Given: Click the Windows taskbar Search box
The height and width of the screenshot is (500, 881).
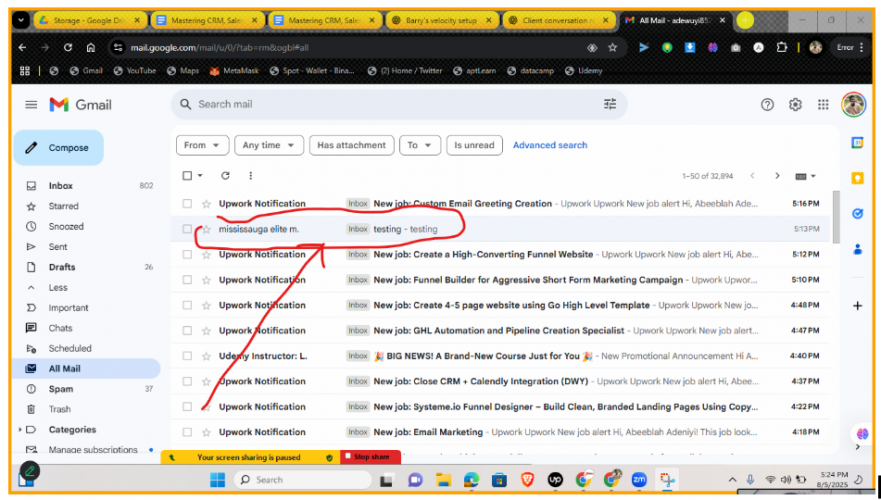Looking at the screenshot, I should coord(303,480).
